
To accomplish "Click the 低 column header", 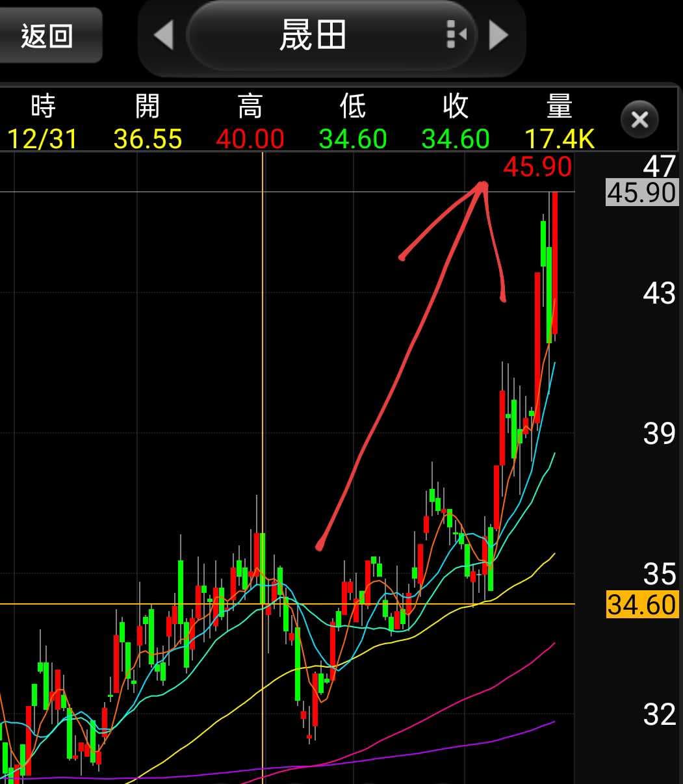I will 353,106.
